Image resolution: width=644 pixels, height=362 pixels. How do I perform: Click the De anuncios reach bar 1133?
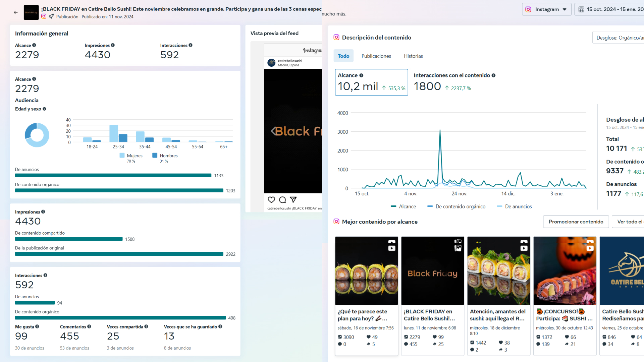coord(113,176)
